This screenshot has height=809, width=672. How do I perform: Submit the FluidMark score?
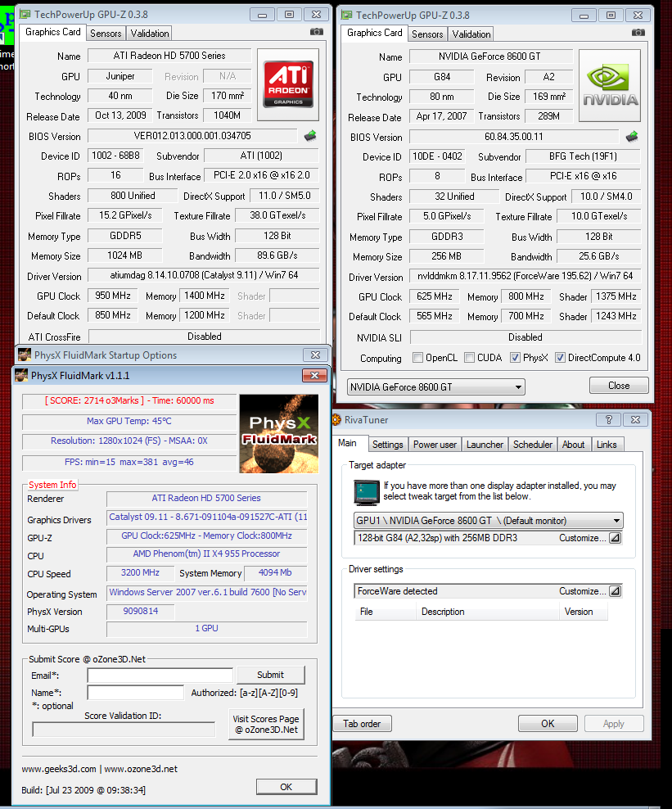point(270,675)
